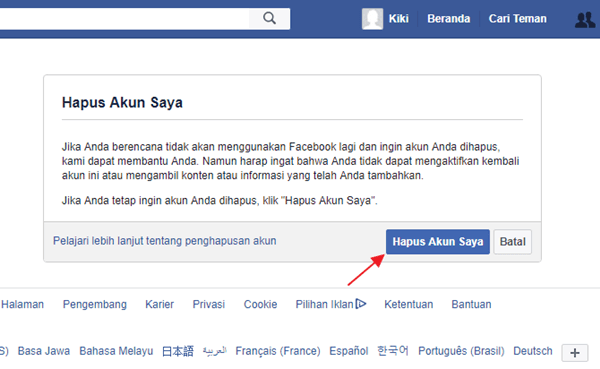
Task: Open the Cookie footer link
Action: (260, 304)
